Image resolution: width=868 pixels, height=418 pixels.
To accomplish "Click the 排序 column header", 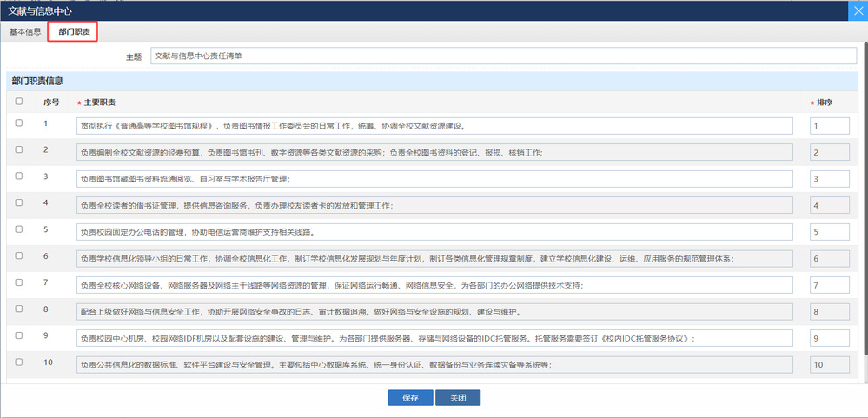I will tap(825, 103).
